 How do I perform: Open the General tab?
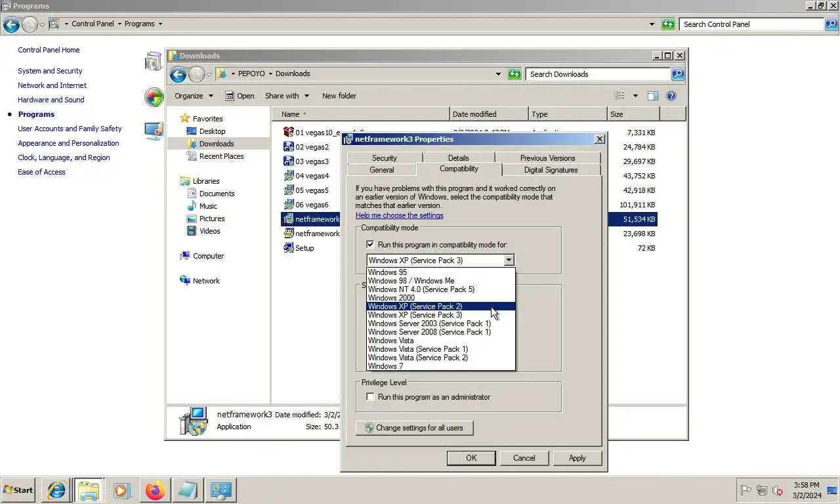[x=382, y=170]
